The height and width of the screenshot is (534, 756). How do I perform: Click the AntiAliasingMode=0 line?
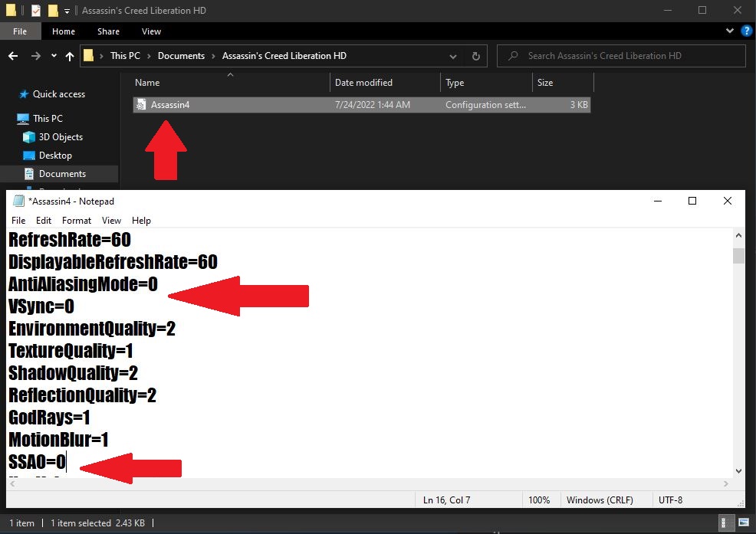(x=83, y=284)
